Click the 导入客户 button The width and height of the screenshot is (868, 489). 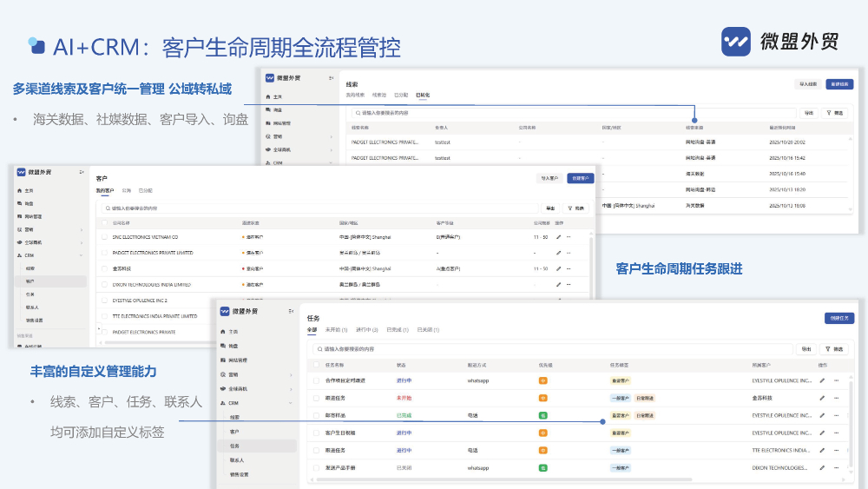tap(549, 178)
